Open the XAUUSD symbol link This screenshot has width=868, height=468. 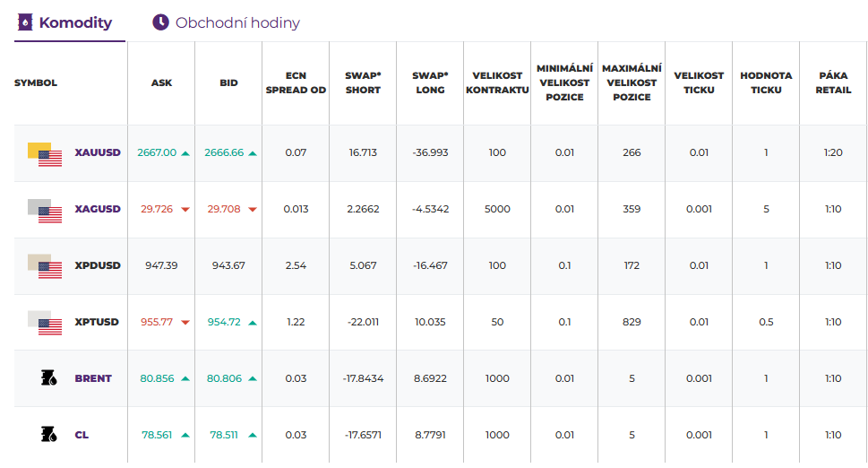[x=98, y=152]
